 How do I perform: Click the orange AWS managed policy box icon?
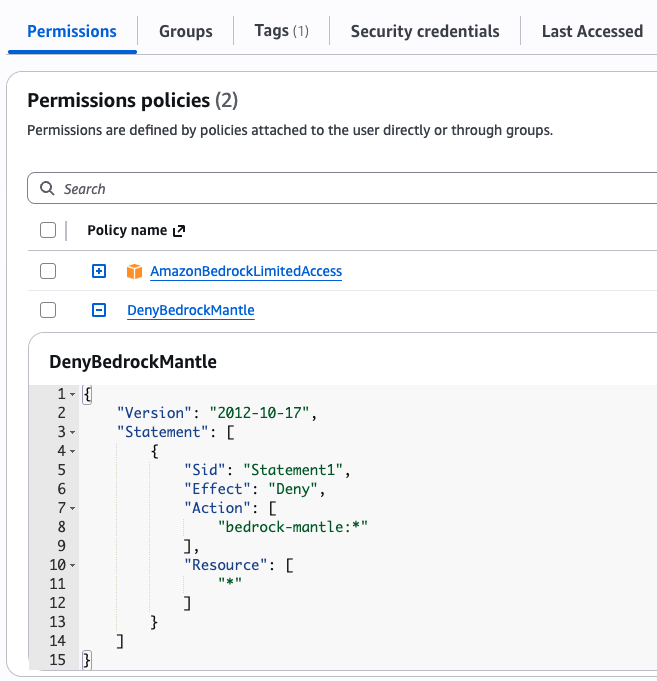135,271
